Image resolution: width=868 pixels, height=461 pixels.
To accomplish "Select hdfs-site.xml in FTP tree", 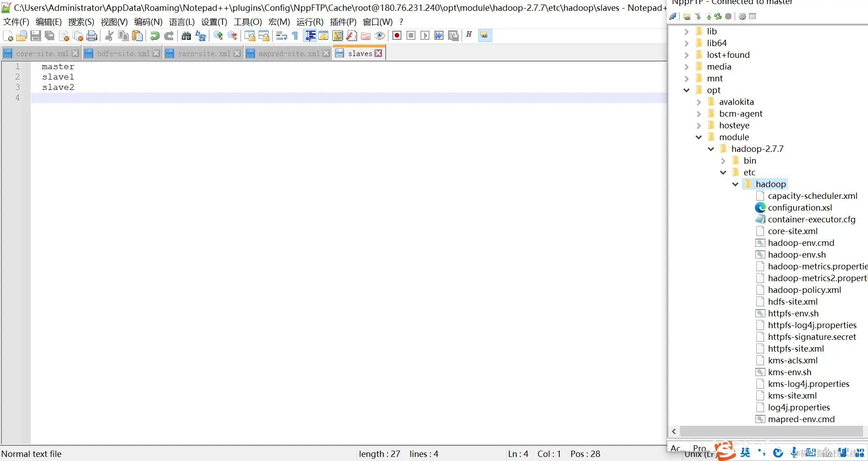I will [793, 301].
